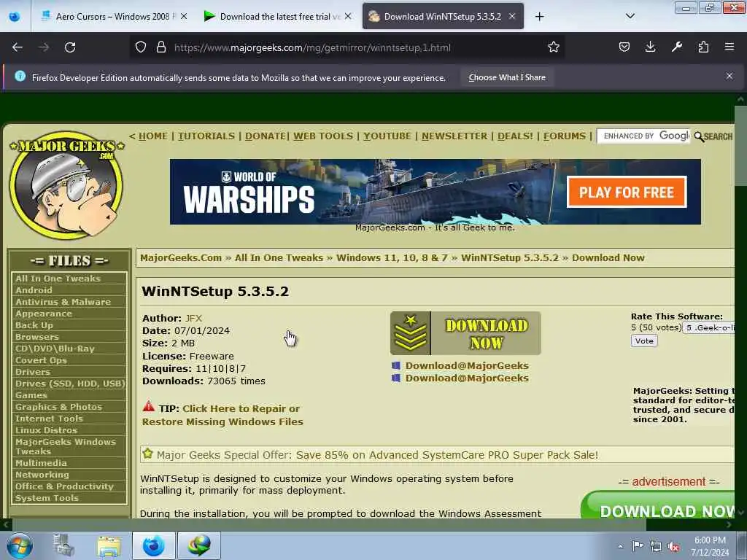This screenshot has height=560, width=747.
Task: Open the Firefox downloads panel
Action: pos(650,47)
